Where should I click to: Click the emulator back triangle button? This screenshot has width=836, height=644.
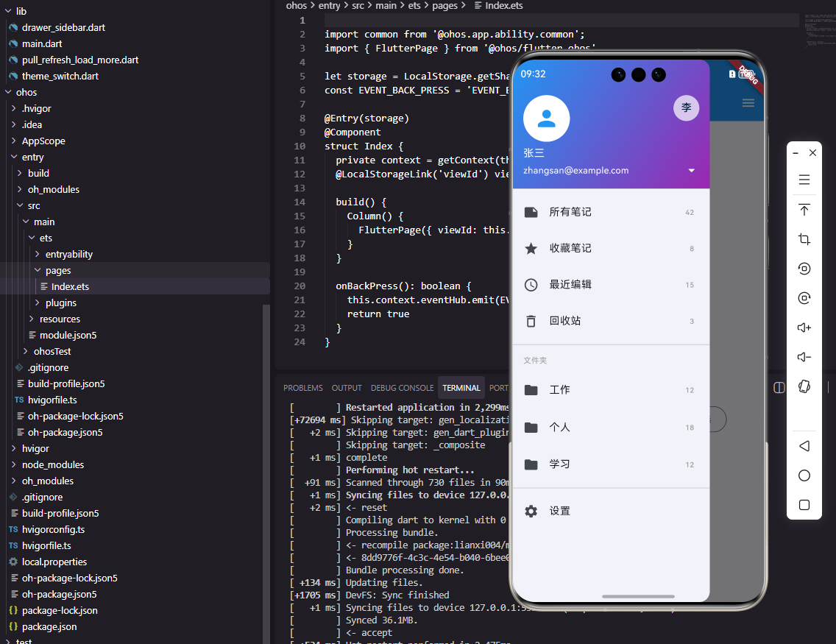tap(804, 446)
